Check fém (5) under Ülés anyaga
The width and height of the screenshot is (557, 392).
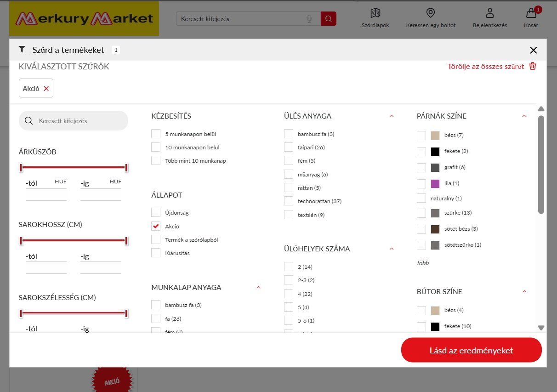(289, 160)
